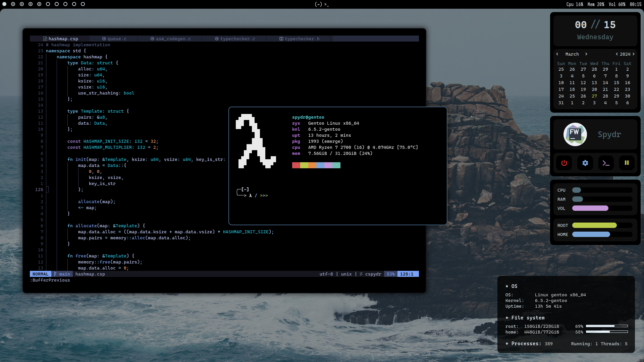Switch to the fifth workspace dot
This screenshot has width=644, height=362.
(39, 4)
